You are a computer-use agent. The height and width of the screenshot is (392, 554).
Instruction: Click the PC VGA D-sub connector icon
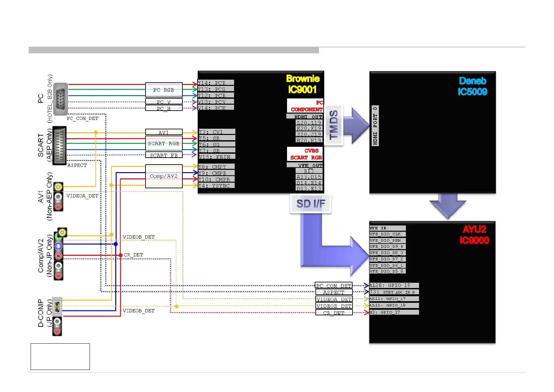point(60,99)
